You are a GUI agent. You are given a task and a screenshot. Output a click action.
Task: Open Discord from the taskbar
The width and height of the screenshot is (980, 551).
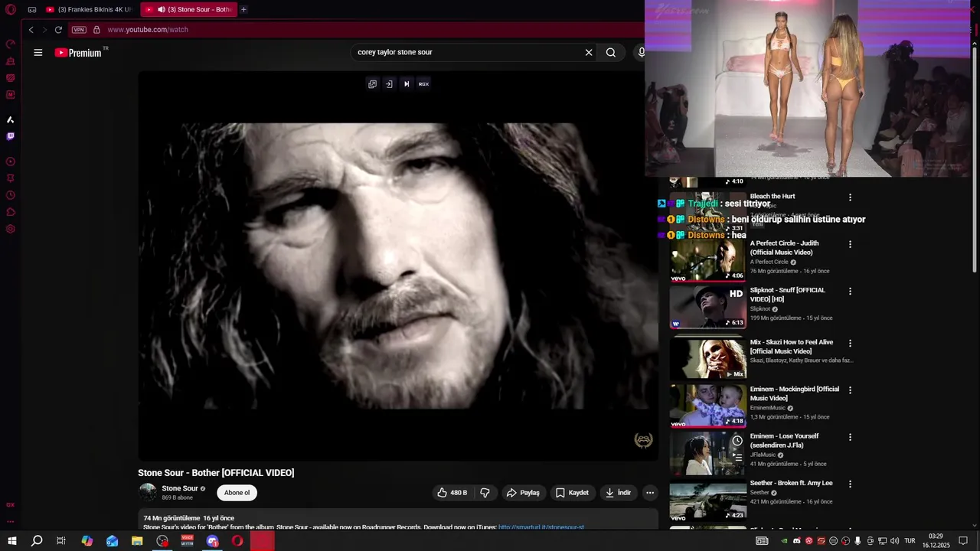(212, 541)
